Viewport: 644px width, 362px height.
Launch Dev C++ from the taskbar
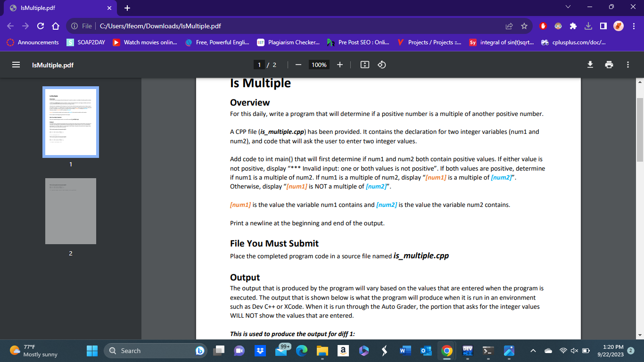point(467,351)
